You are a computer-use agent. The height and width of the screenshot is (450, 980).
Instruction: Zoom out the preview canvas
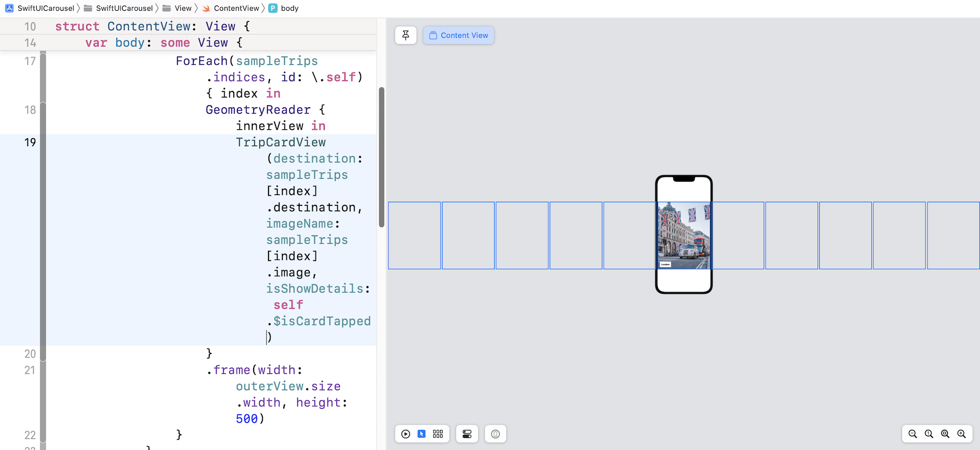pos(913,434)
